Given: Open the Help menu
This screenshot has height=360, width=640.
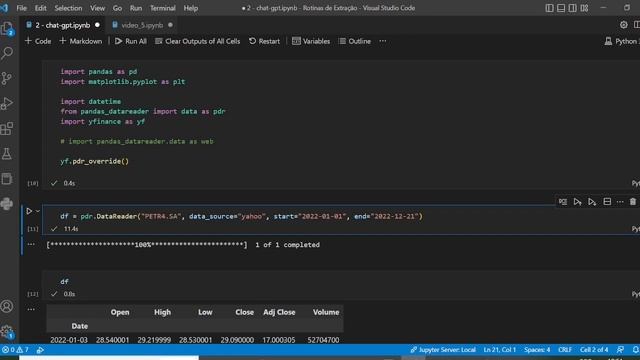Looking at the screenshot, I should tap(191, 8).
